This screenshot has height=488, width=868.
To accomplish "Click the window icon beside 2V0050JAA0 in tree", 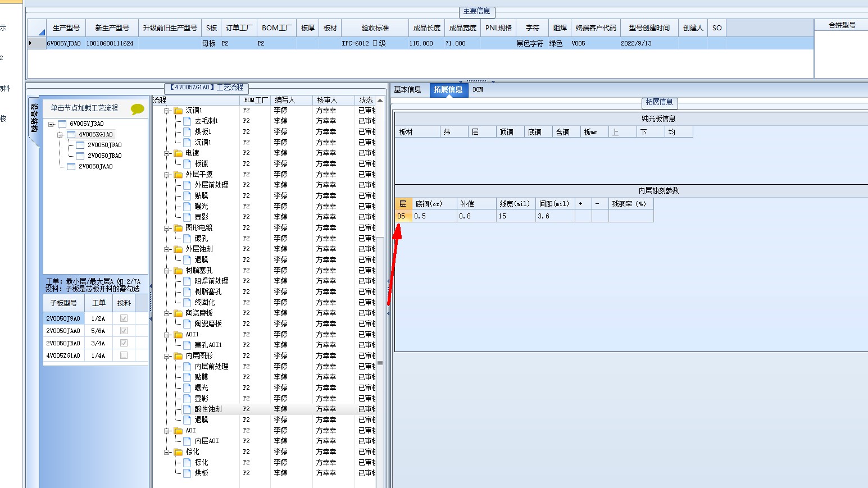I will 71,166.
